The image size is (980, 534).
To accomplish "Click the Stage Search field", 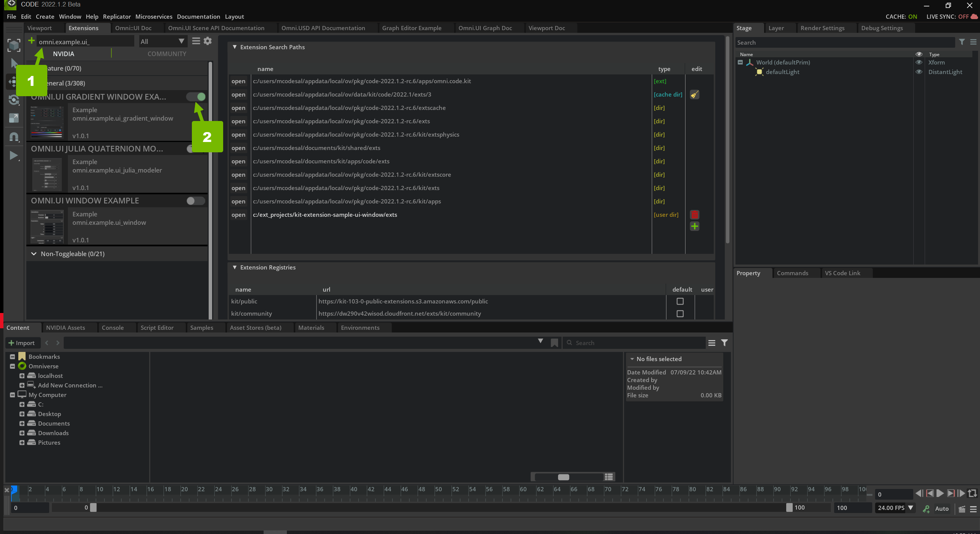I will tap(845, 42).
